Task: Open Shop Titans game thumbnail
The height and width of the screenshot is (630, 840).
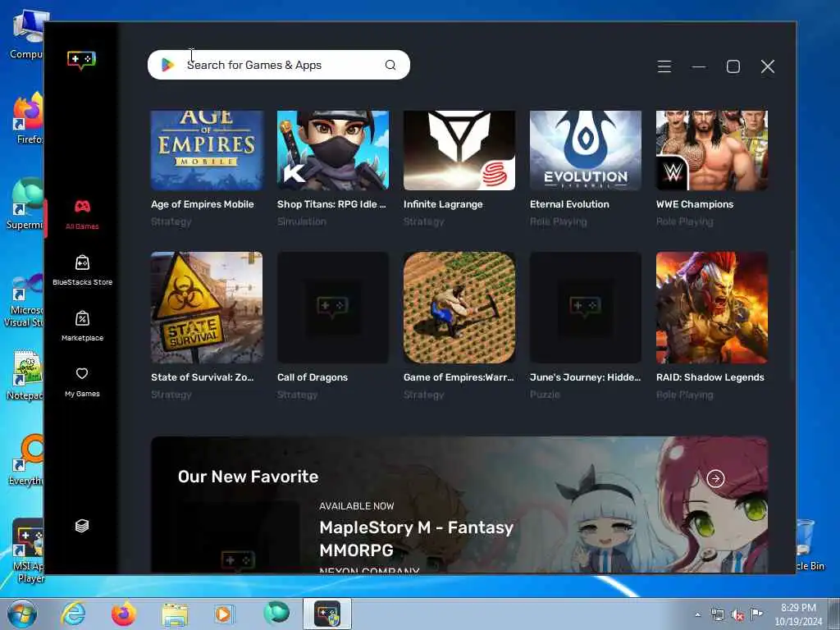Action: point(333,151)
